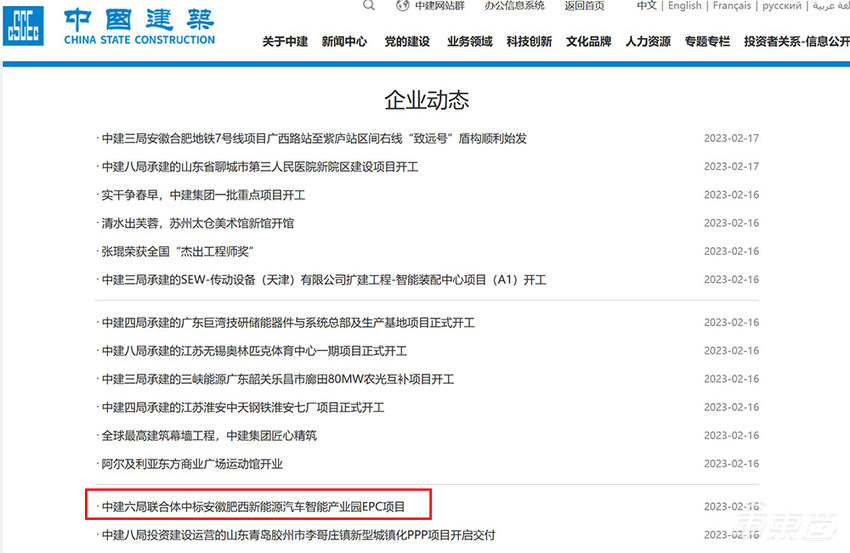Open the 业务领域 menu

click(469, 41)
